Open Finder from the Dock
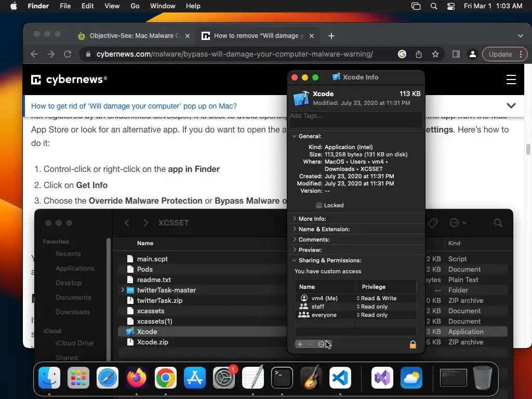This screenshot has width=532, height=399. 49,378
